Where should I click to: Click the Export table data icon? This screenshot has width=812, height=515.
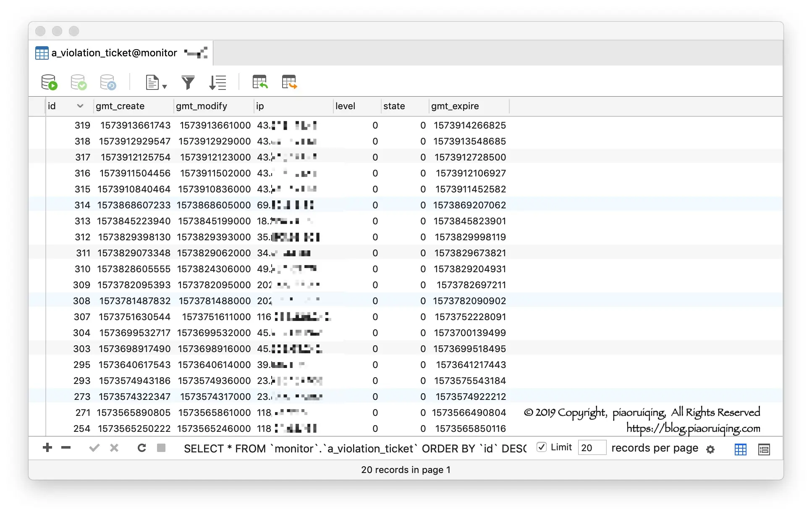[x=289, y=82]
